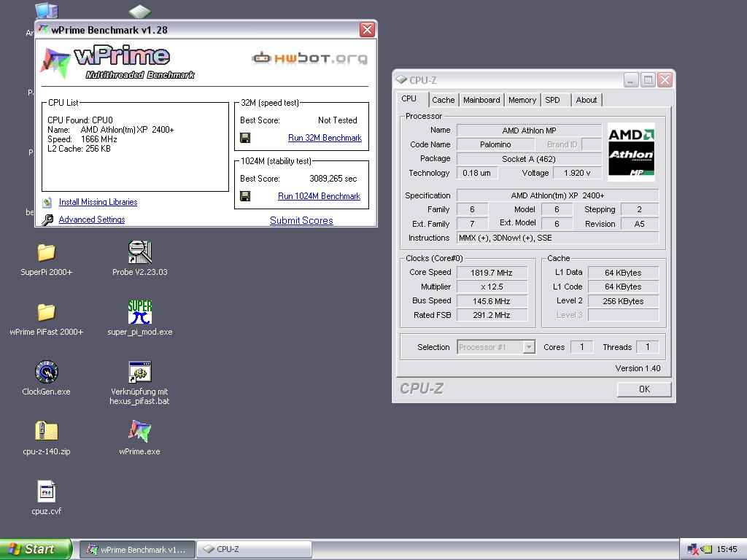The image size is (747, 560).
Task: Switch to the Mainboard tab in CPU-Z
Action: (481, 100)
